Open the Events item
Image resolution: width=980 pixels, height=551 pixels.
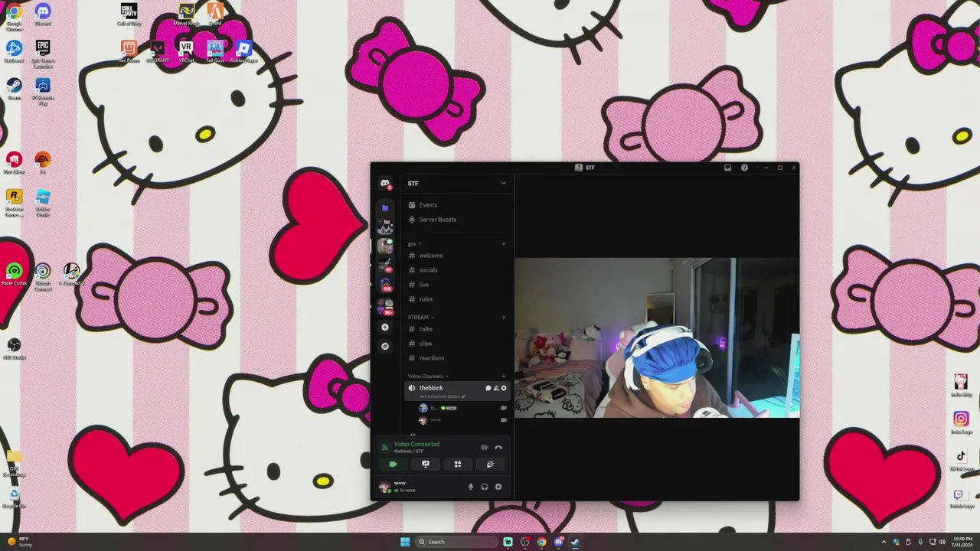(457, 205)
